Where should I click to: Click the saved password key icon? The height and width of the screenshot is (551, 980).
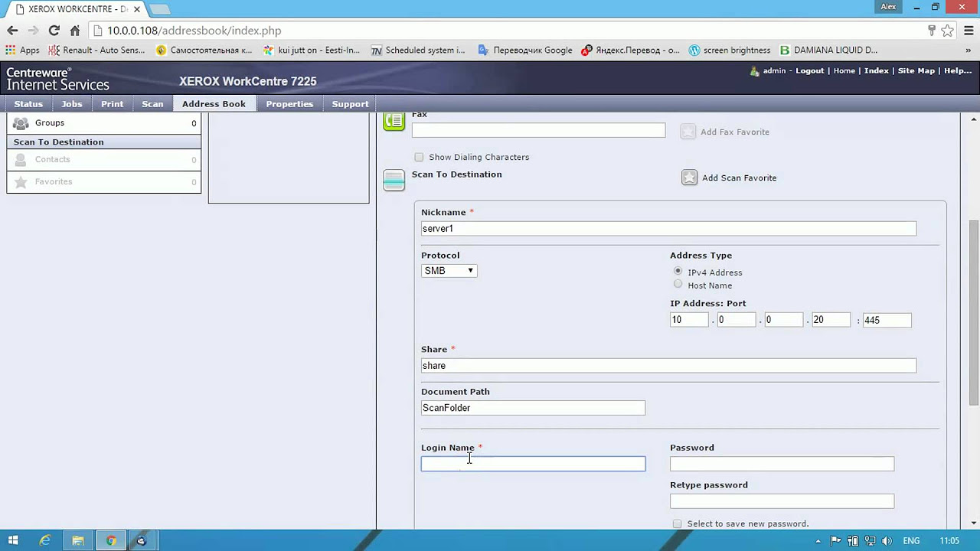pyautogui.click(x=932, y=31)
